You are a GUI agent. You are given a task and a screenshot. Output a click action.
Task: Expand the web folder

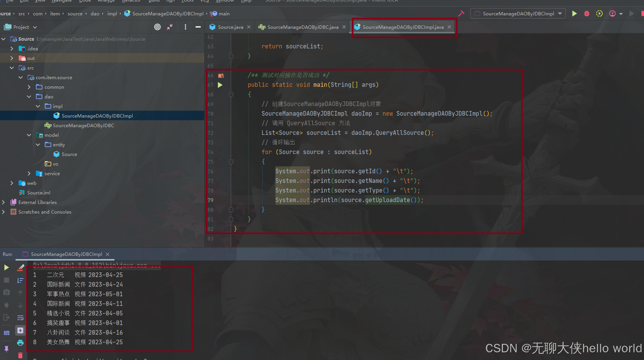click(x=12, y=183)
